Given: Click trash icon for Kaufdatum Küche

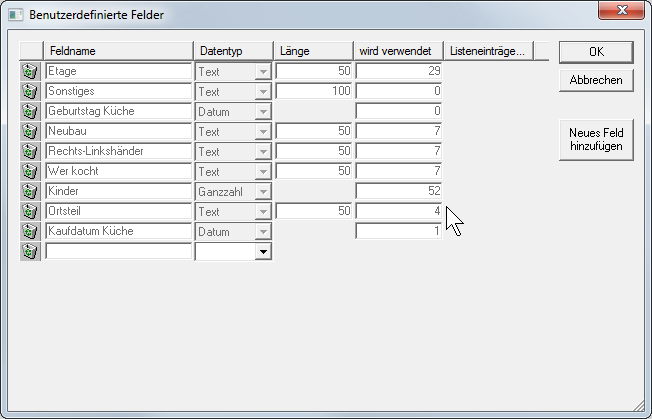Looking at the screenshot, I should [x=30, y=231].
